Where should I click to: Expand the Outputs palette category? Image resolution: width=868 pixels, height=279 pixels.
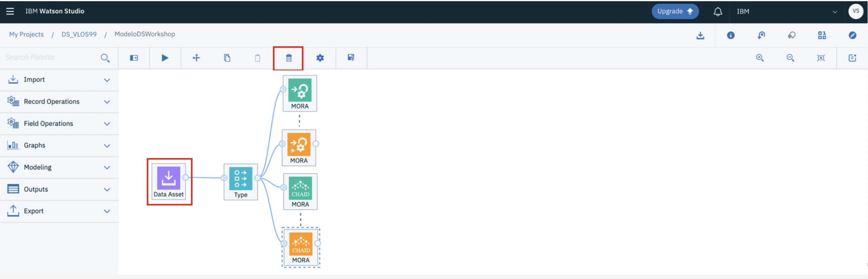point(59,189)
